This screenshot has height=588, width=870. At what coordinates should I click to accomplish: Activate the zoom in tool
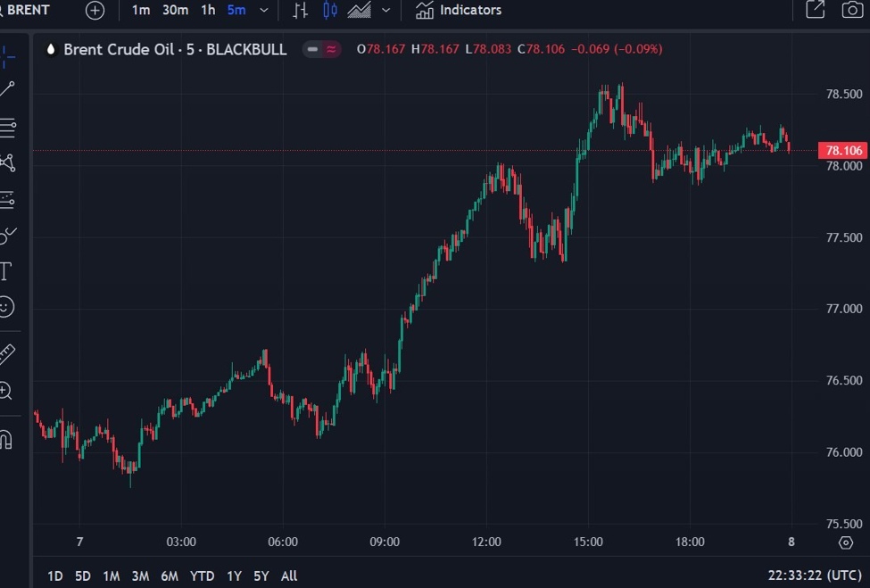coord(6,391)
